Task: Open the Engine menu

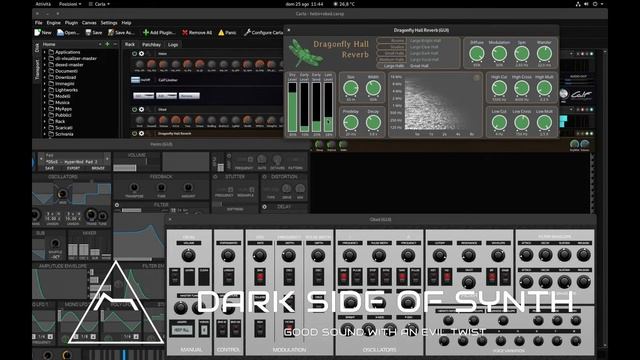Action: coord(53,23)
